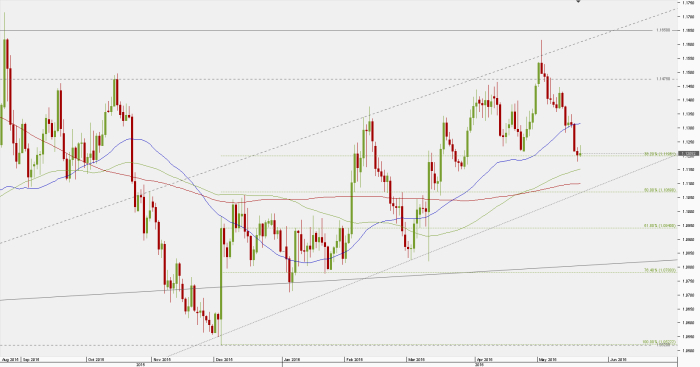
Task: Click the 76.40% Fibonacci level label
Action: pos(660,270)
